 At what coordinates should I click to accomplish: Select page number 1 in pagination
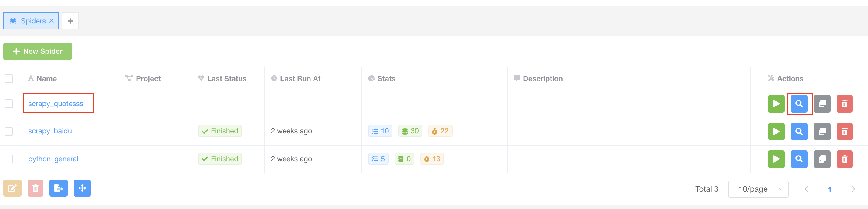click(829, 189)
